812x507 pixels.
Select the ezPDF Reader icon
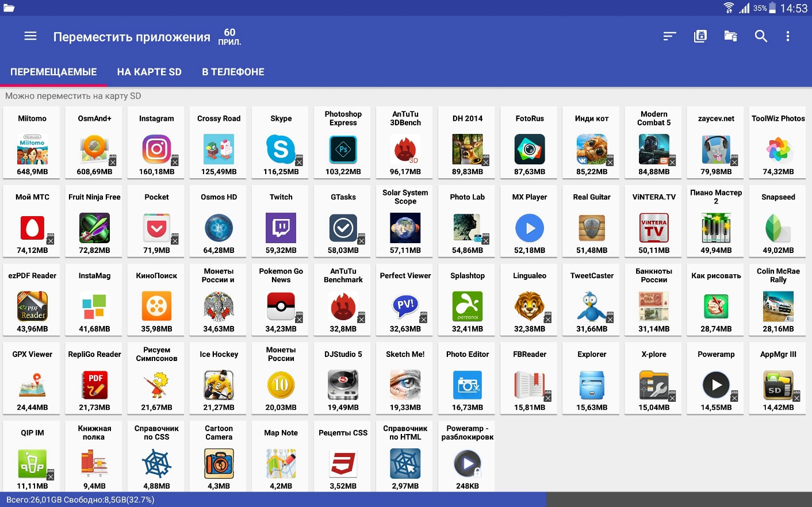32,306
